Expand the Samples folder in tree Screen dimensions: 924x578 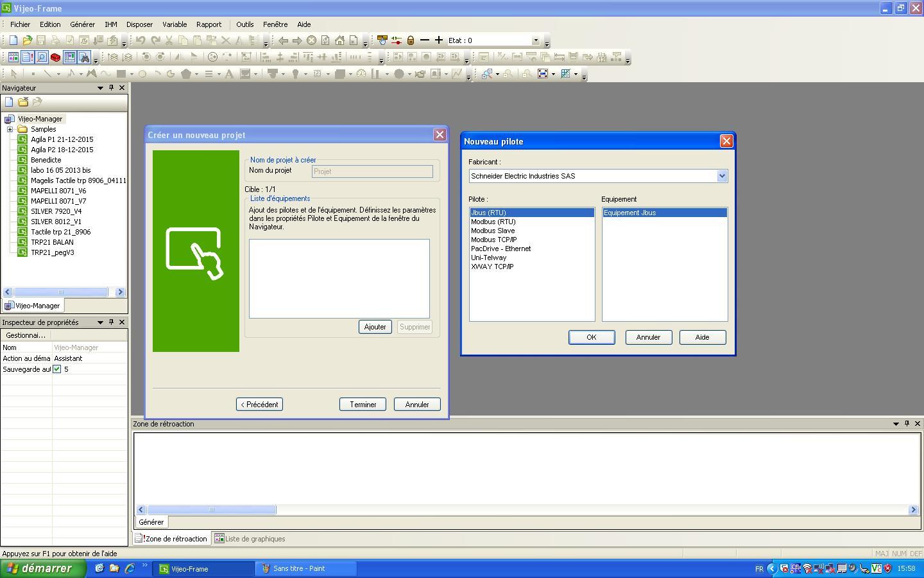[x=10, y=129]
